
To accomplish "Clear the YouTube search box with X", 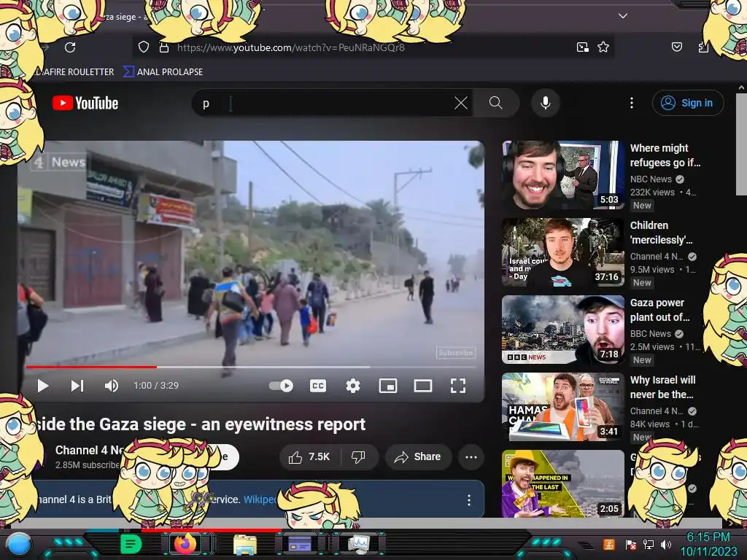I will [461, 103].
